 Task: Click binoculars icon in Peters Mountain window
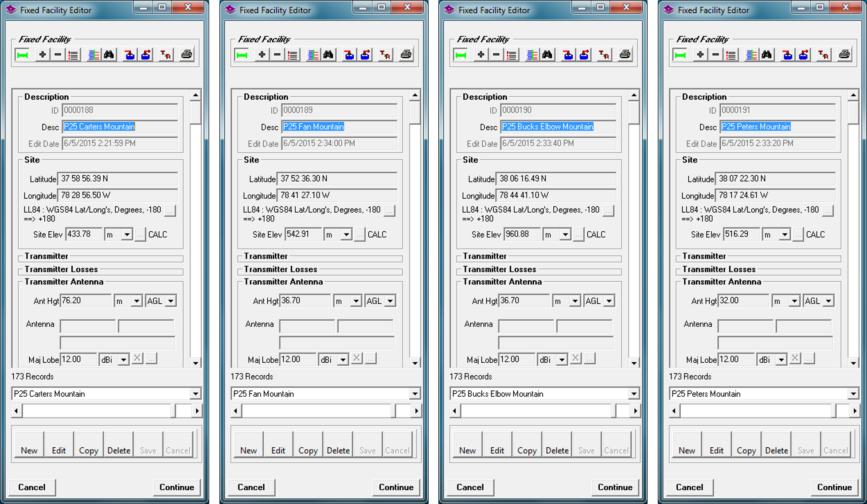[767, 55]
